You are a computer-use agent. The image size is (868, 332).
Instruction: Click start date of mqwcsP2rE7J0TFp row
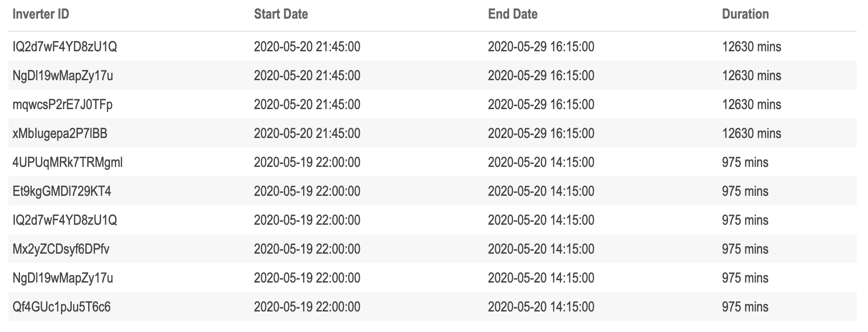[307, 104]
